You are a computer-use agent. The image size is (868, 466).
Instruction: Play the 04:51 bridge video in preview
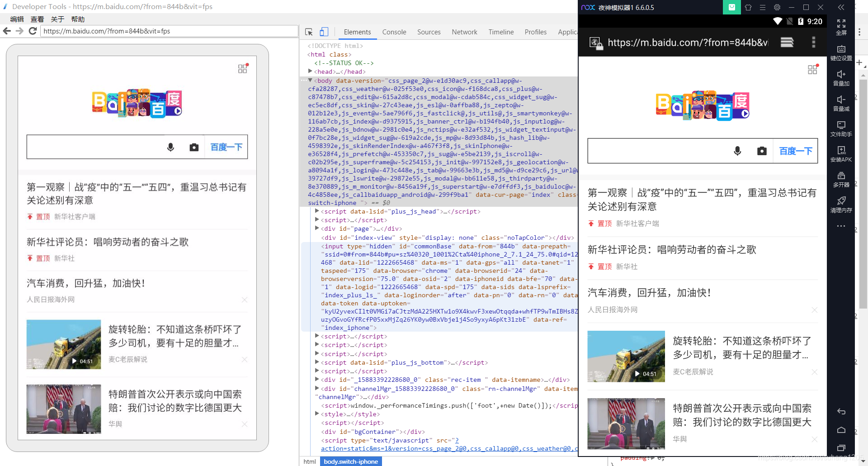tap(64, 344)
